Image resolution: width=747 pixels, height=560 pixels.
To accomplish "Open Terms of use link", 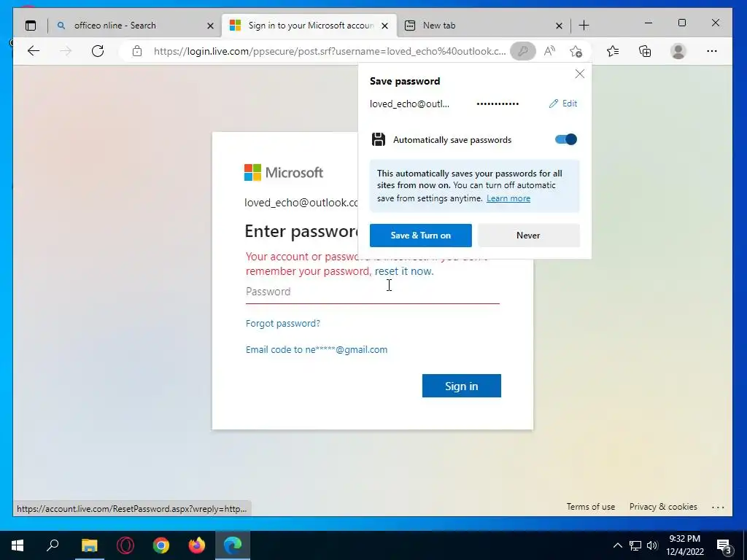I will point(591,507).
